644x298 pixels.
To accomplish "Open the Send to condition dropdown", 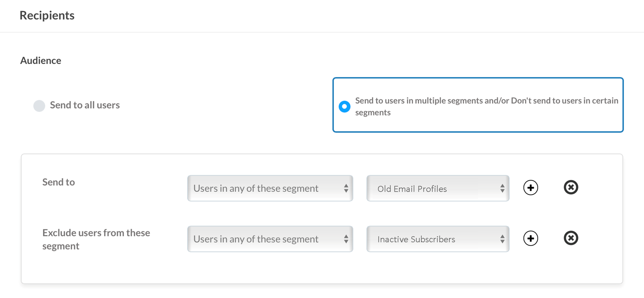I will tap(270, 188).
